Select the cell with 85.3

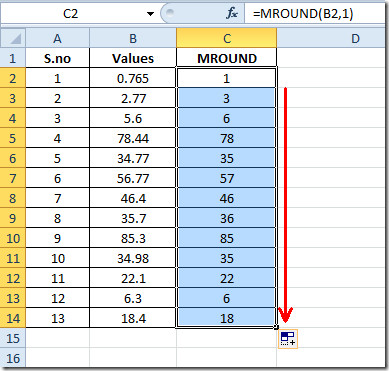133,238
